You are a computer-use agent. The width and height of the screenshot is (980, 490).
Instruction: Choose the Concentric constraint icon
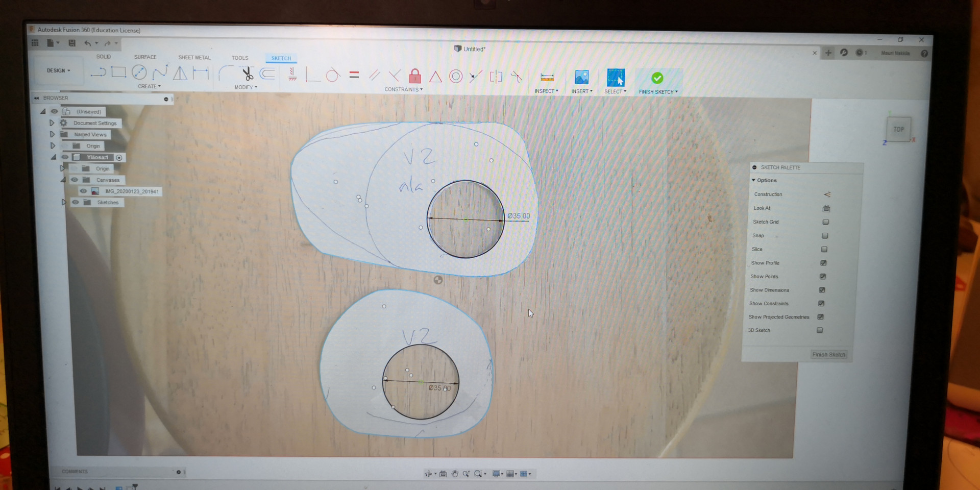tap(456, 77)
